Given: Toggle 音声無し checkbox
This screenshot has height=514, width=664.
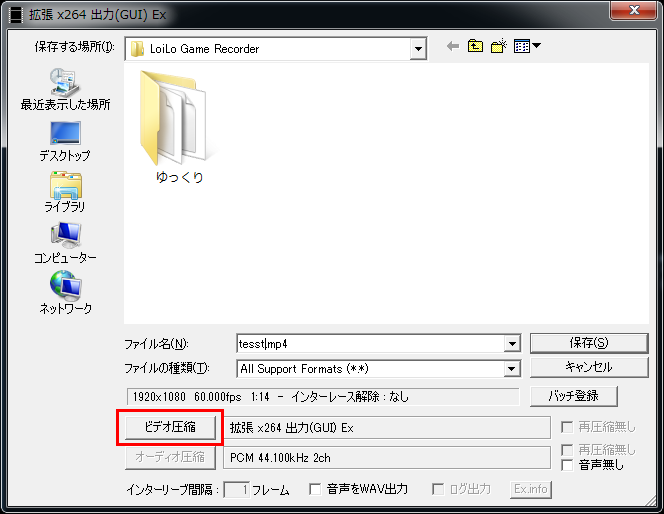Looking at the screenshot, I should point(567,465).
